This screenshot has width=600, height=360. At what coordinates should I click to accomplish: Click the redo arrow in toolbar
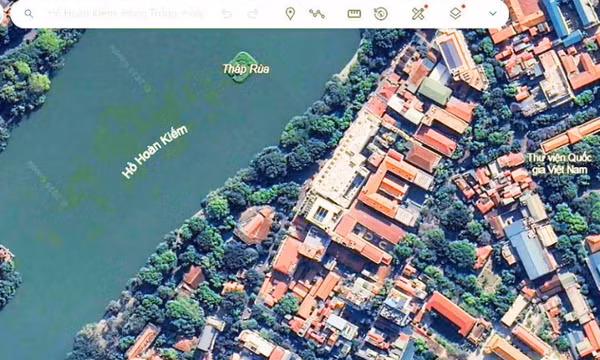253,14
